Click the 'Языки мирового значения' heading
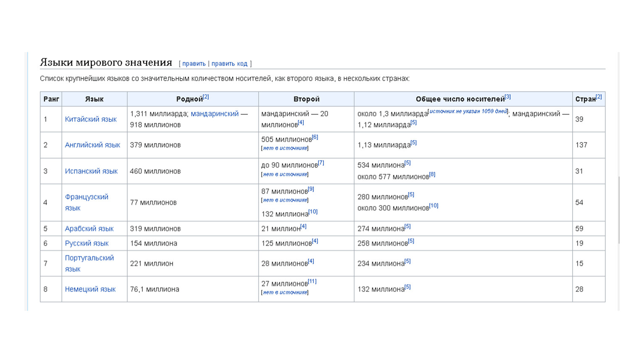Viewport: 644px width, 363px height. pos(106,63)
